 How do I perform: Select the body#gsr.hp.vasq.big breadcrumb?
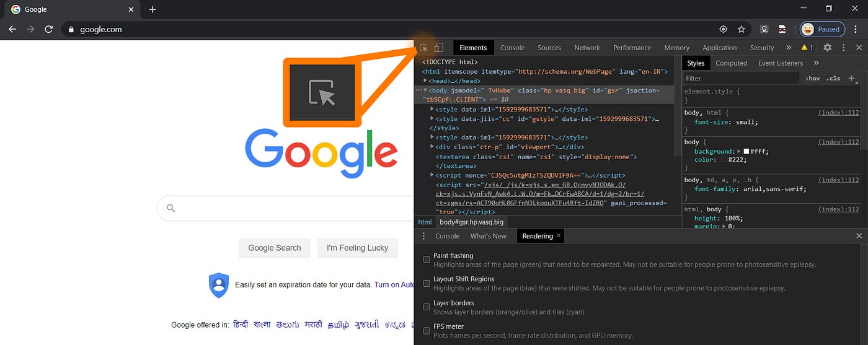tap(472, 222)
